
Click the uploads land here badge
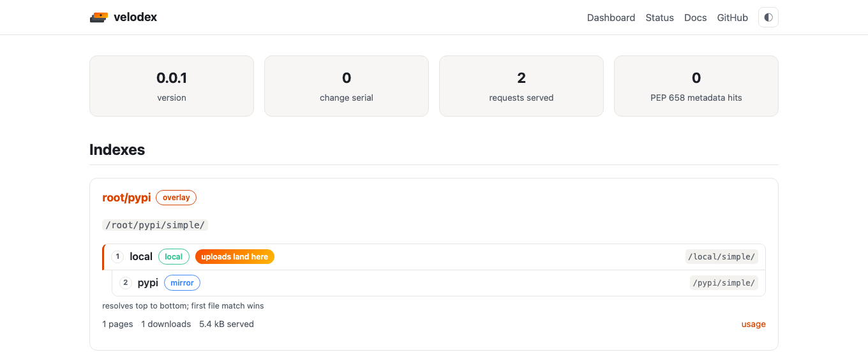click(235, 256)
